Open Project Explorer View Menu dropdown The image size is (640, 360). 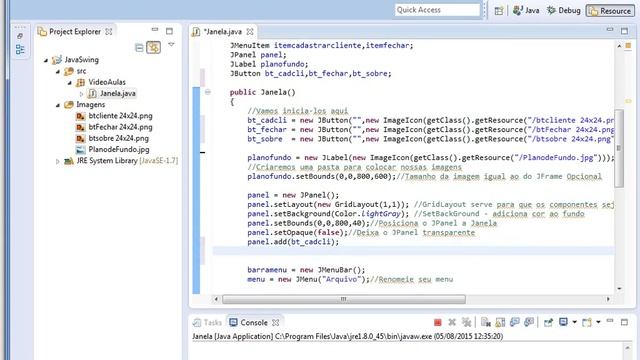(x=171, y=44)
